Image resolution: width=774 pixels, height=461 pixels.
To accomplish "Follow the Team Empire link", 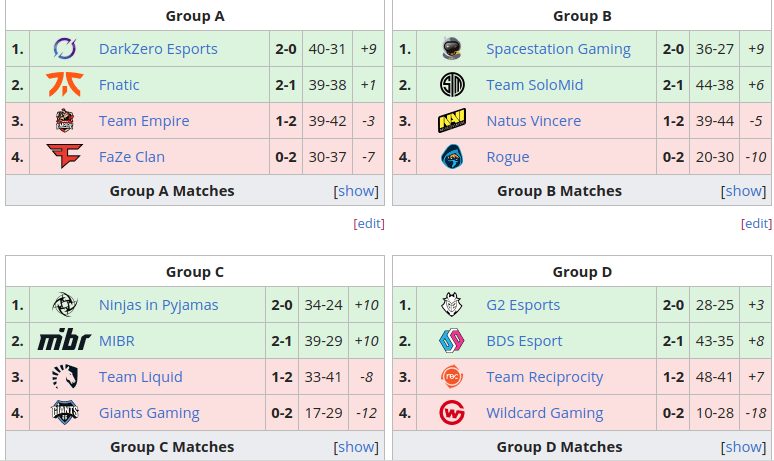I will pos(144,121).
